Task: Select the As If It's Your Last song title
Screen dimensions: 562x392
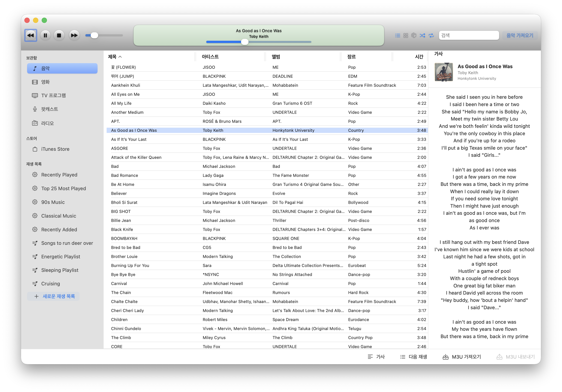Action: 129,139
